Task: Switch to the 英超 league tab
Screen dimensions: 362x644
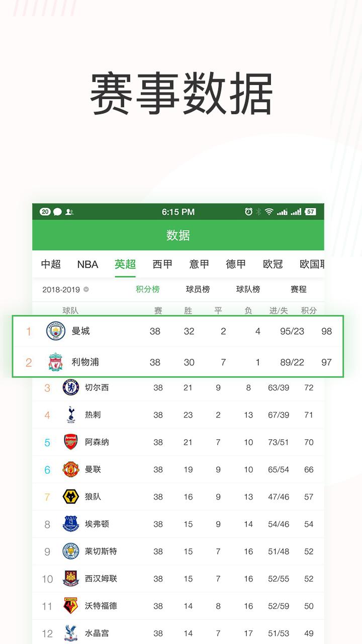Action: pos(125,264)
